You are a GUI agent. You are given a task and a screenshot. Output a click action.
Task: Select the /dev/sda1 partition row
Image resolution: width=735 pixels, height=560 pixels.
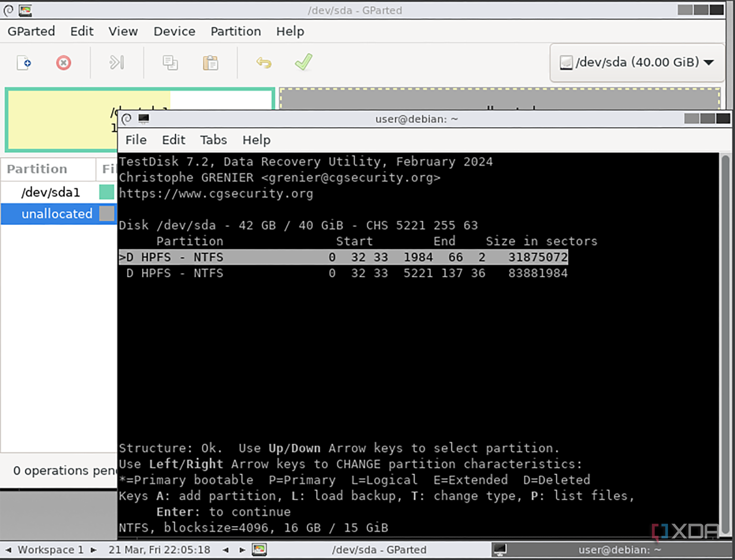coord(59,192)
